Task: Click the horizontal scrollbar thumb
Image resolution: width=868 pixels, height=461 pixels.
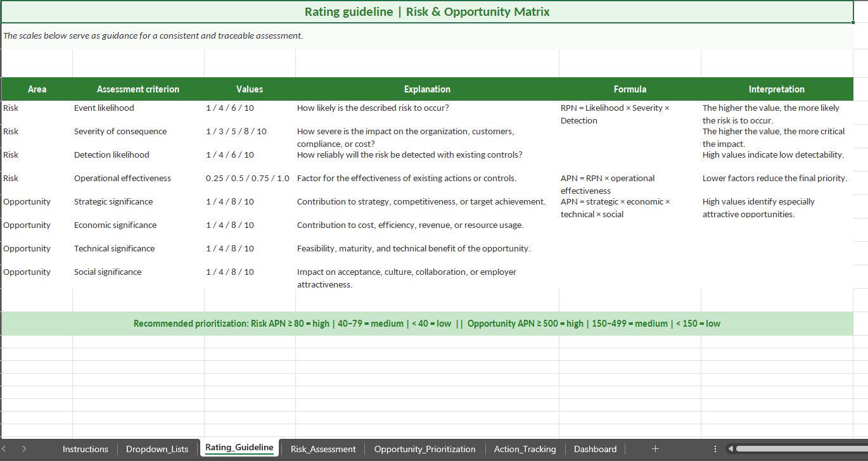Action: tap(801, 448)
